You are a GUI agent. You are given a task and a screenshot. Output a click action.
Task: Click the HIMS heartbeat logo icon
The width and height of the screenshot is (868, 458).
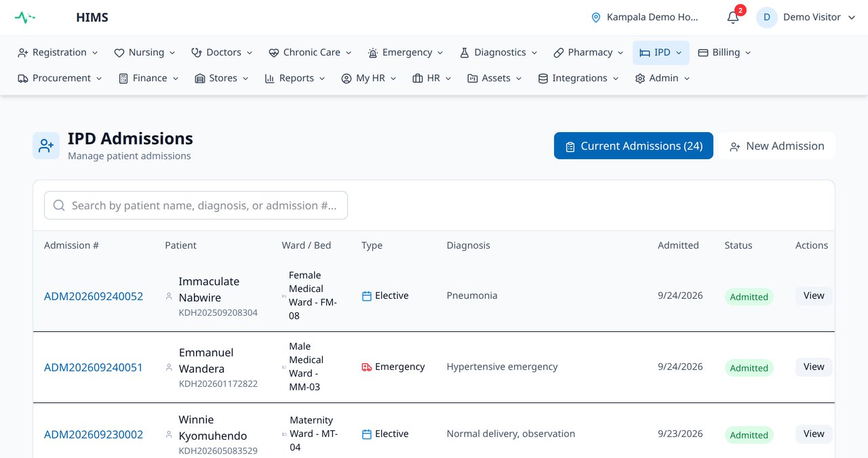(x=25, y=18)
